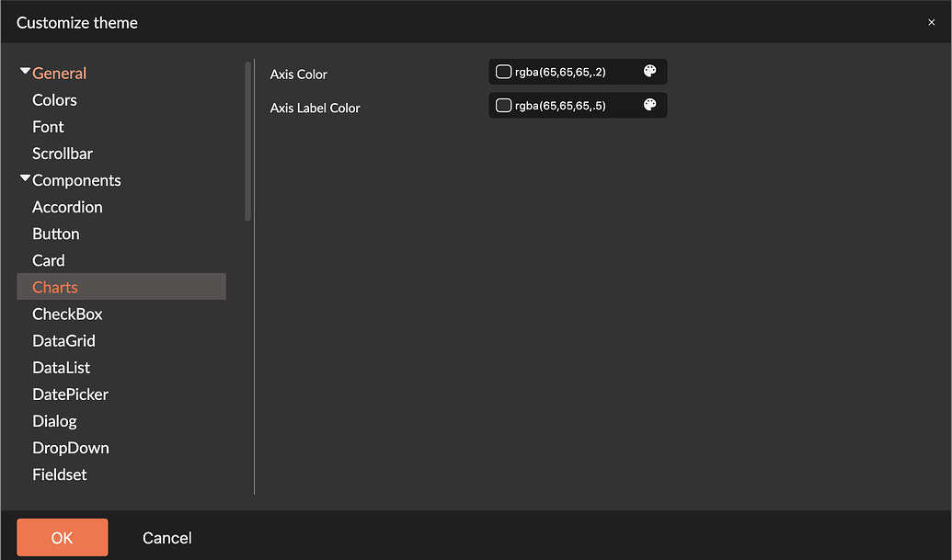Select Scrollbar under General

(63, 153)
